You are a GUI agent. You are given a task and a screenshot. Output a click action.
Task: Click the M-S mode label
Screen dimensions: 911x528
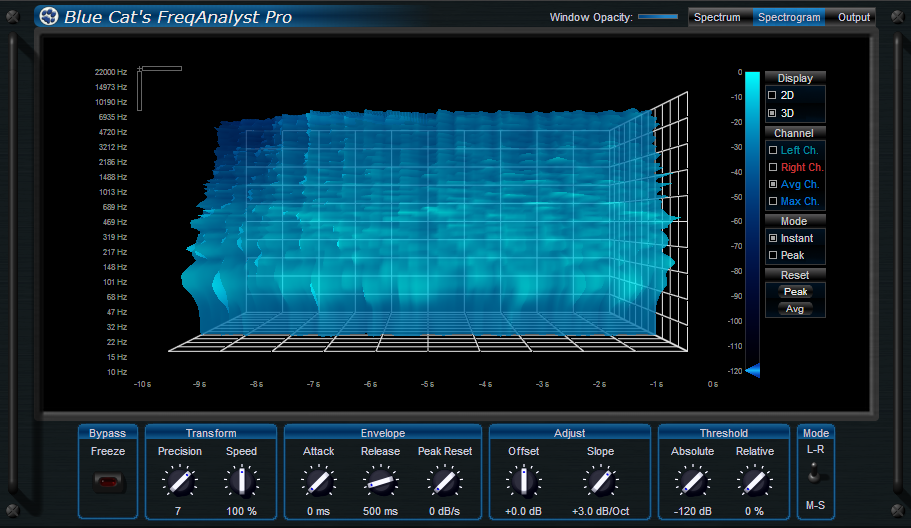(x=815, y=505)
